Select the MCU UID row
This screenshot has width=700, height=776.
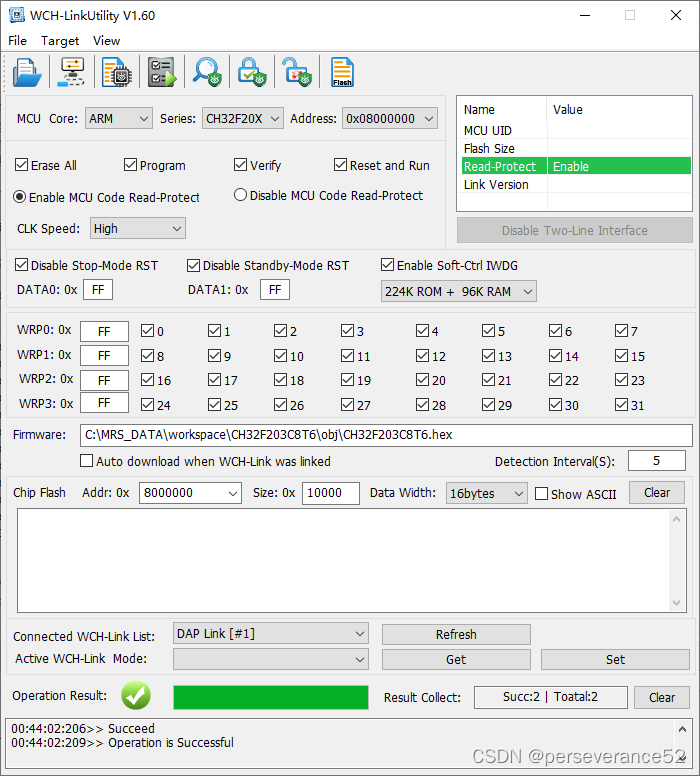pos(576,130)
